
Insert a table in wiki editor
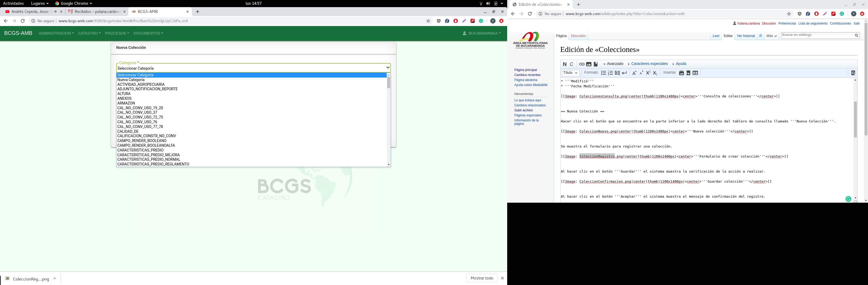[x=695, y=73]
